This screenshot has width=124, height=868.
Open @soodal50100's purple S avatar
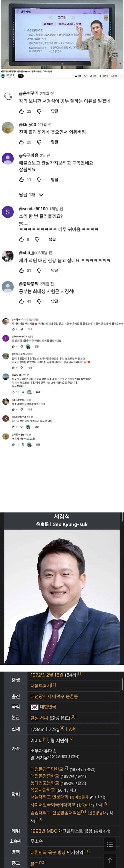click(8, 212)
